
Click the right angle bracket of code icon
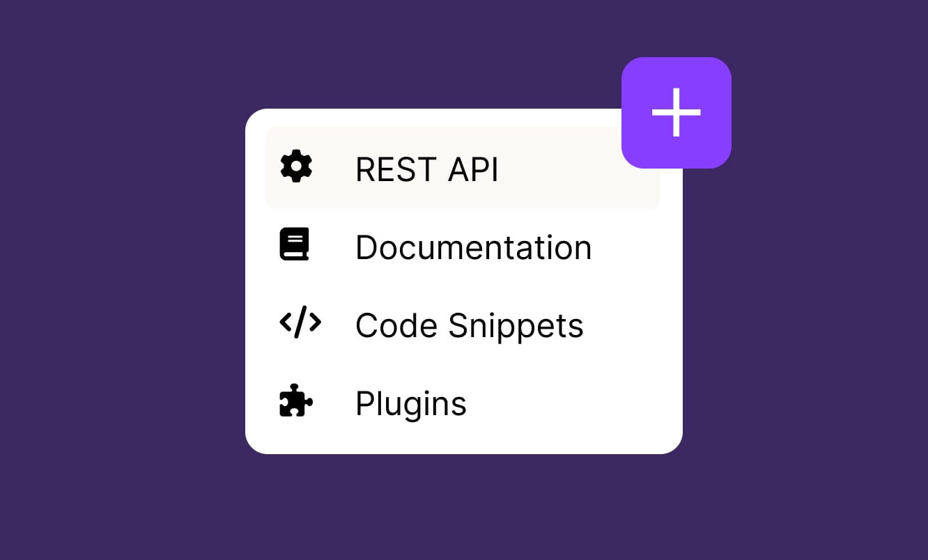tap(314, 322)
